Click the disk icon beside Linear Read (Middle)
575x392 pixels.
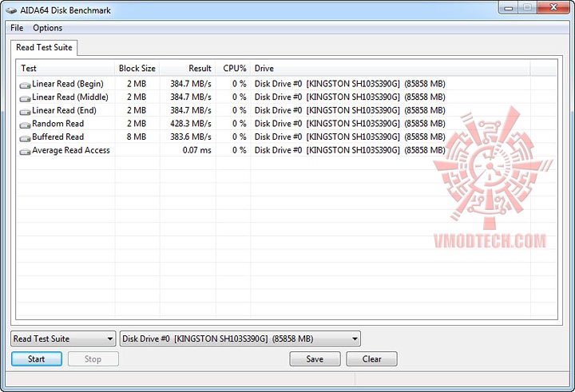pos(25,98)
